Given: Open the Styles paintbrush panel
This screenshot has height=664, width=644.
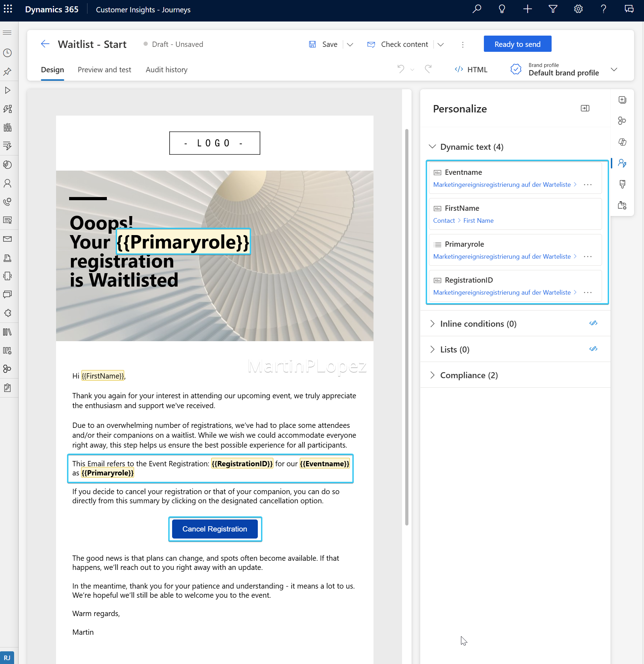Looking at the screenshot, I should click(622, 184).
